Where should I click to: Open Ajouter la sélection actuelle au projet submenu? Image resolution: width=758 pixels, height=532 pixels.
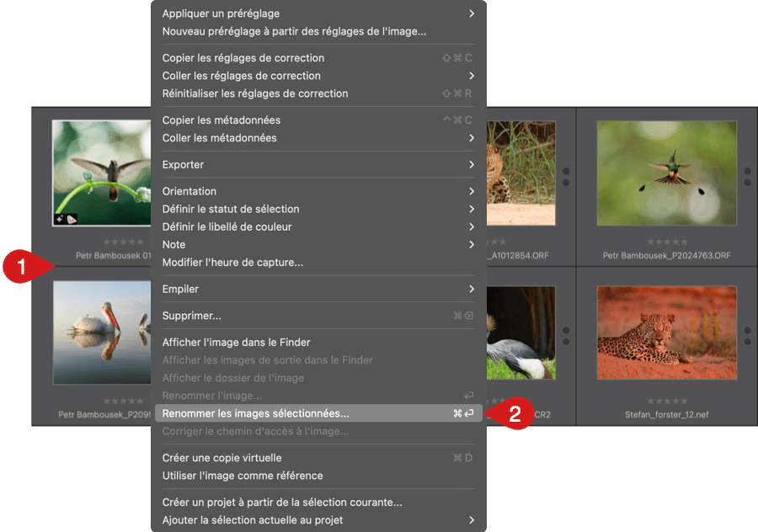click(x=318, y=520)
